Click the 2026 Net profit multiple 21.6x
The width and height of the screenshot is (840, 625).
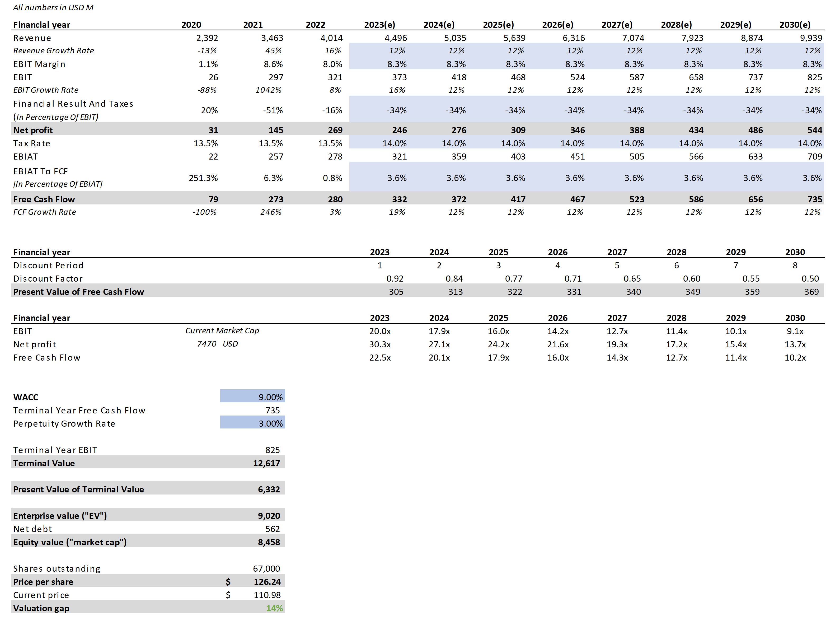(557, 344)
